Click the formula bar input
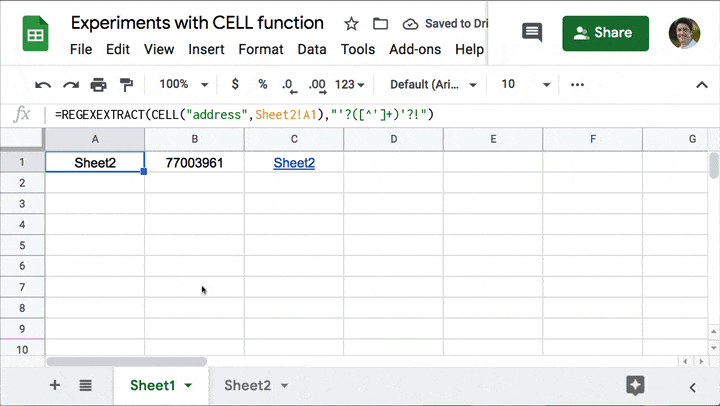720x406 pixels. coord(380,115)
